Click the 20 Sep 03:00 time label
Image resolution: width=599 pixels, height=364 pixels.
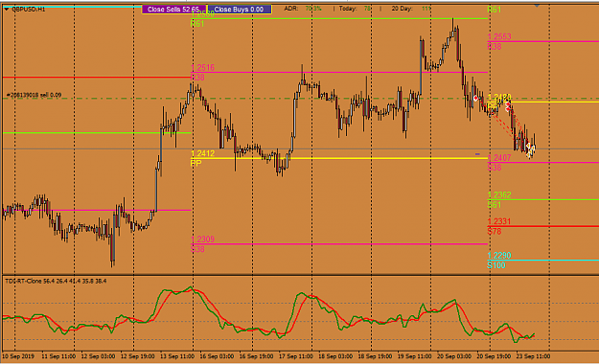[x=454, y=356]
